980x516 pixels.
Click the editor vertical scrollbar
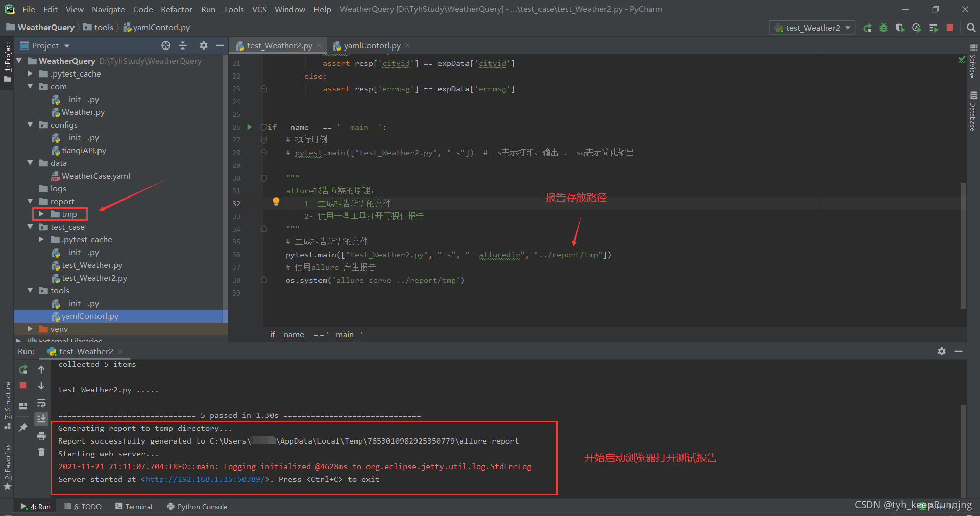(x=963, y=245)
